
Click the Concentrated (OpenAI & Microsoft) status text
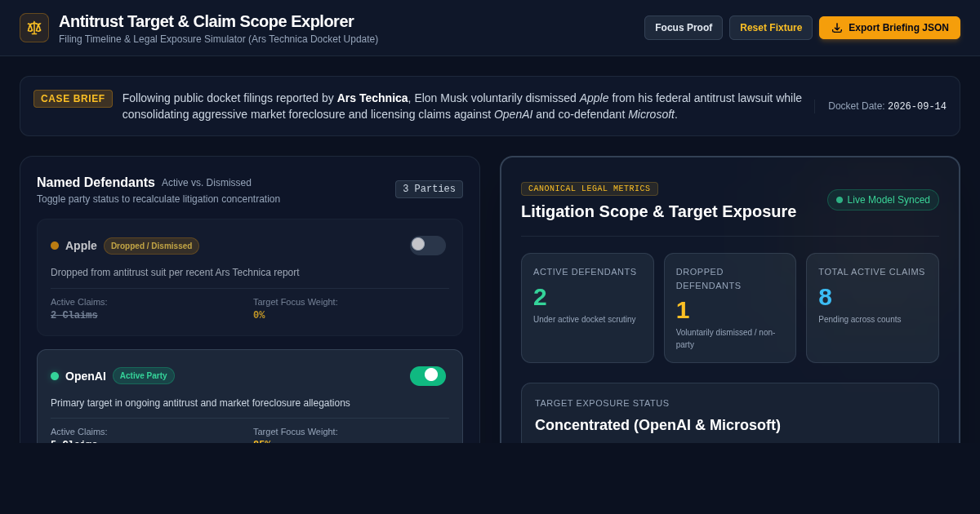(x=657, y=425)
